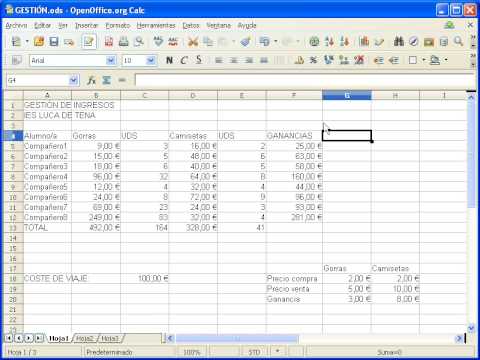Open the Borders dropdown arrow

(x=424, y=60)
